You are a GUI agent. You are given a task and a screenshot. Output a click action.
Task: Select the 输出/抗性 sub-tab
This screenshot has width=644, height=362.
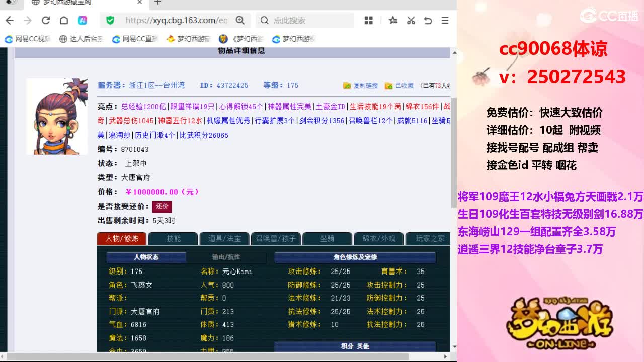[x=226, y=257]
